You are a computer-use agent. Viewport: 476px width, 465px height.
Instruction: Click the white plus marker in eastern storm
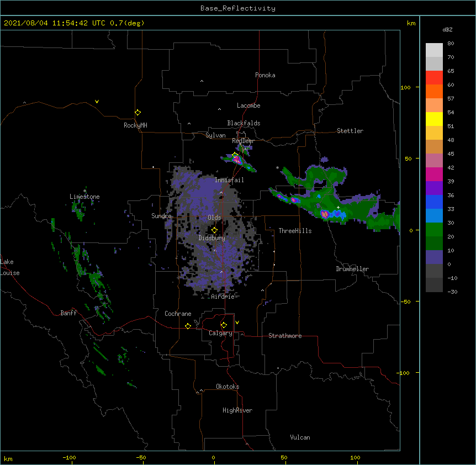point(338,207)
